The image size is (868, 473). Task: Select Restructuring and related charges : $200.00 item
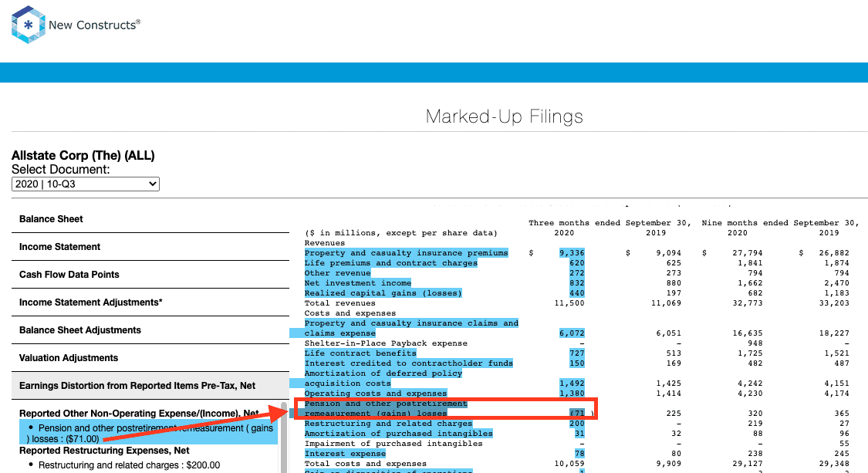129,465
